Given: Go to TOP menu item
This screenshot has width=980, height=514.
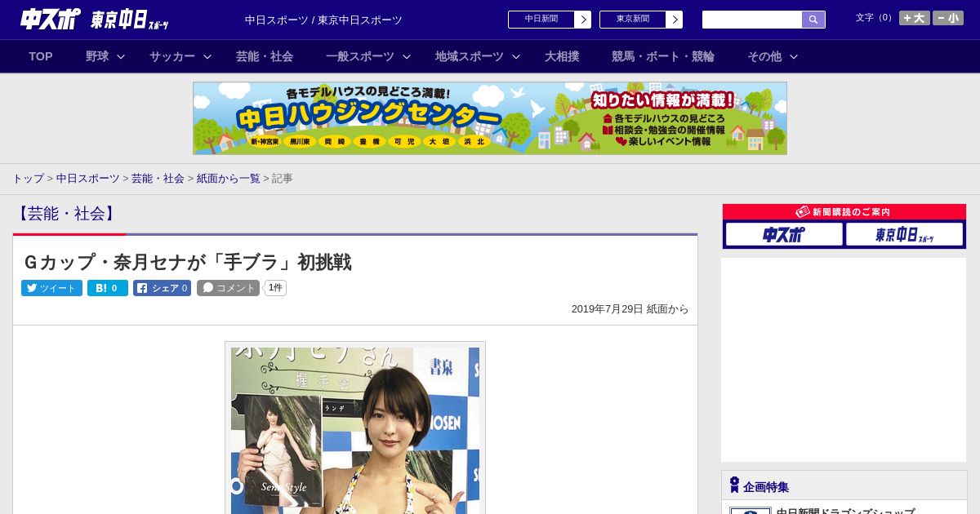Looking at the screenshot, I should coord(41,56).
